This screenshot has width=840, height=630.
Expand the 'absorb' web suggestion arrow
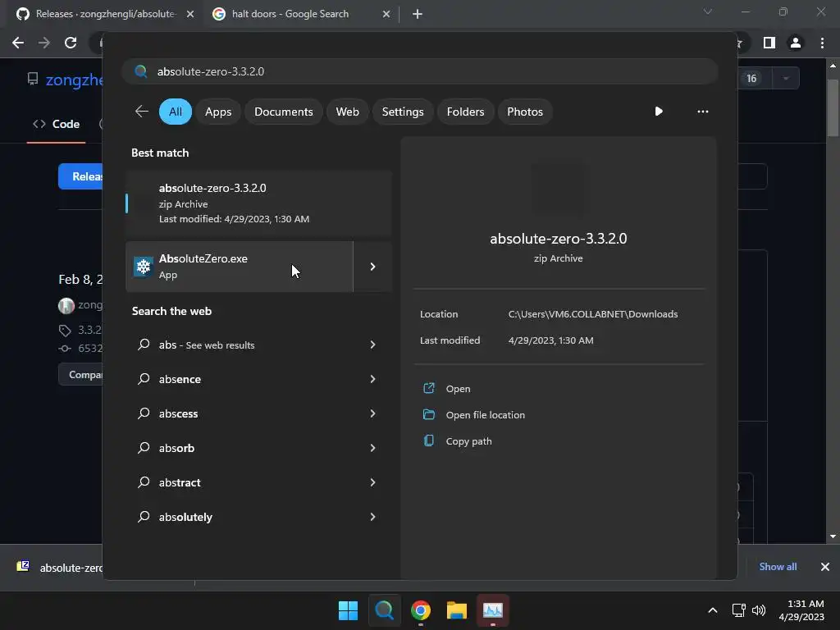[x=373, y=448]
